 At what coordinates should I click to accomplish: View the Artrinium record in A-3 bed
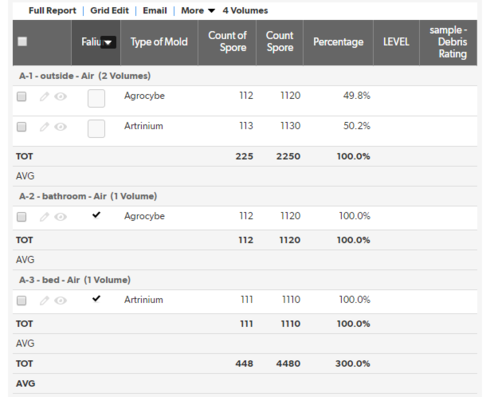(x=61, y=301)
